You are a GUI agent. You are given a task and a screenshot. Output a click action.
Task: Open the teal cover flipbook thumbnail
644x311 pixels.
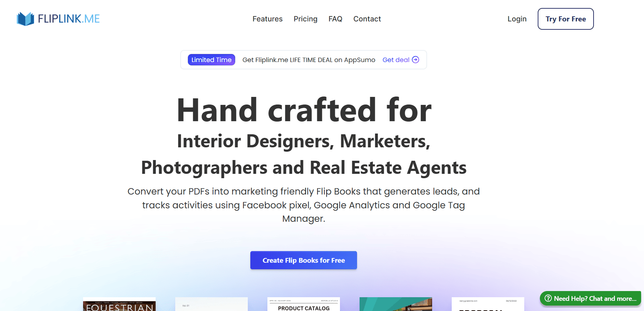coord(396,304)
